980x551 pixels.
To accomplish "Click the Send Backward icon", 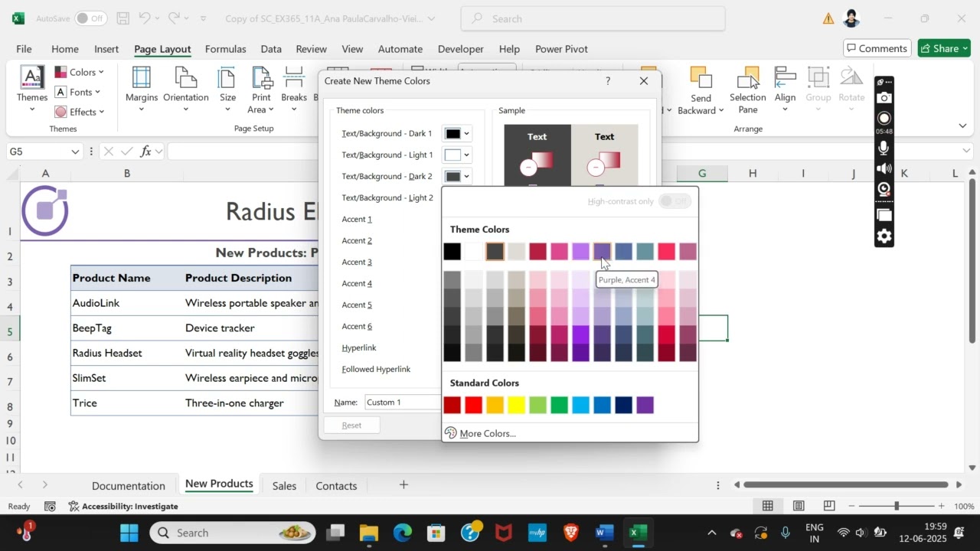I will (701, 78).
